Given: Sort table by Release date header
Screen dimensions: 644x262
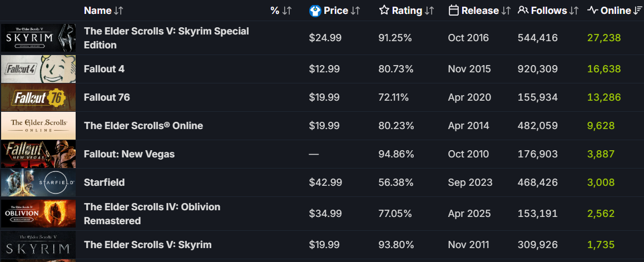Looking at the screenshot, I should [x=479, y=11].
